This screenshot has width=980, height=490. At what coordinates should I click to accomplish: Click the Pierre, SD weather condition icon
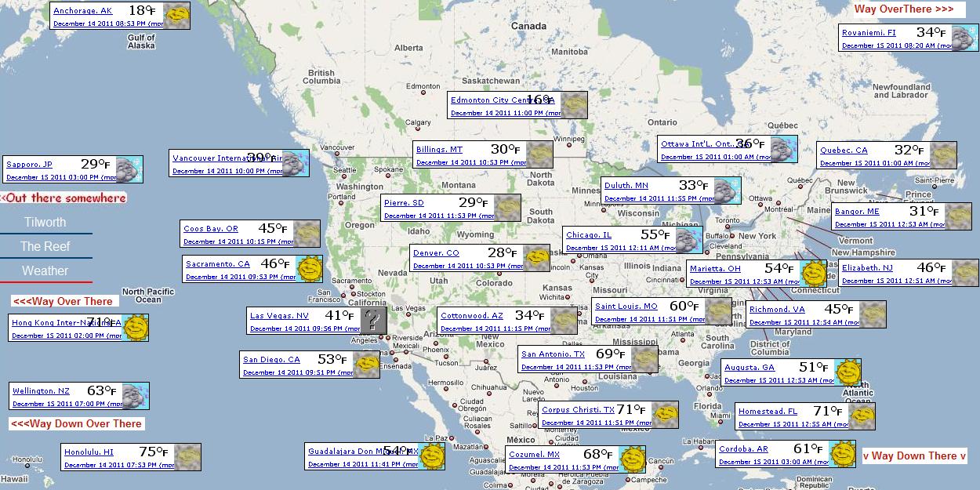tap(507, 208)
